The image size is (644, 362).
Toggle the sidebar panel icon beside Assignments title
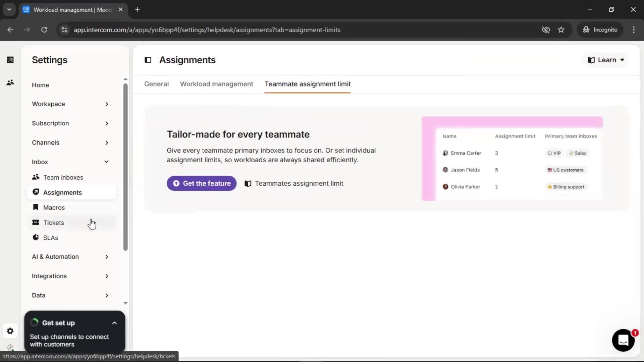click(148, 60)
